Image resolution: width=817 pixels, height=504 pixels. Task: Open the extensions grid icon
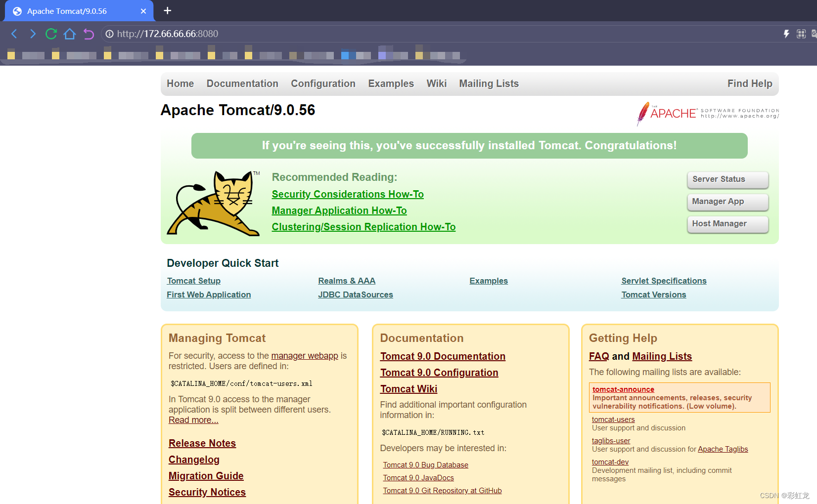coord(801,34)
